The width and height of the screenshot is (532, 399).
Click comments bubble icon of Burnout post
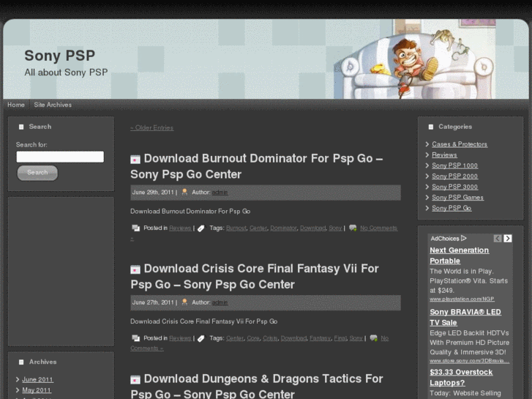[353, 228]
